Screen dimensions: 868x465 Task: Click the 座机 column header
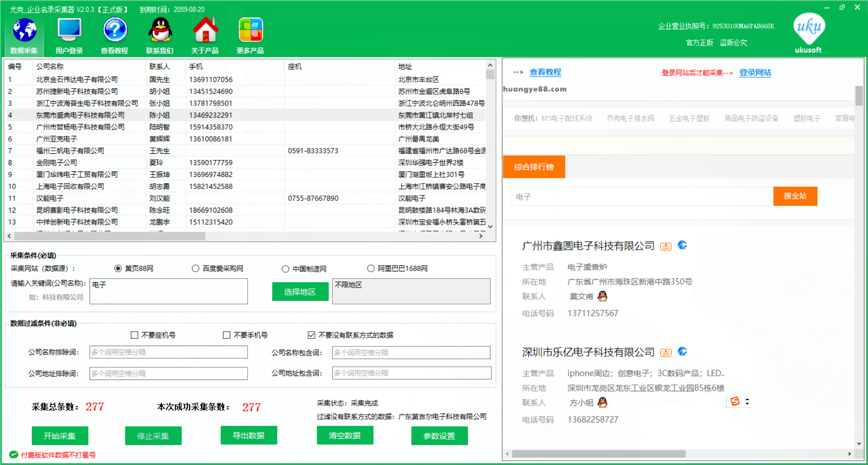tap(340, 66)
